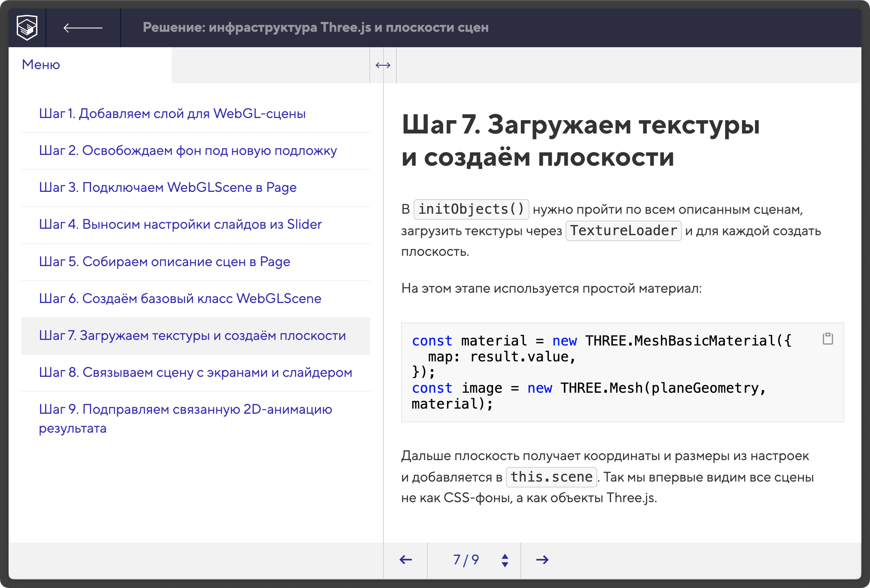870x588 pixels.
Task: Switch to the Меню tab
Action: 41,65
